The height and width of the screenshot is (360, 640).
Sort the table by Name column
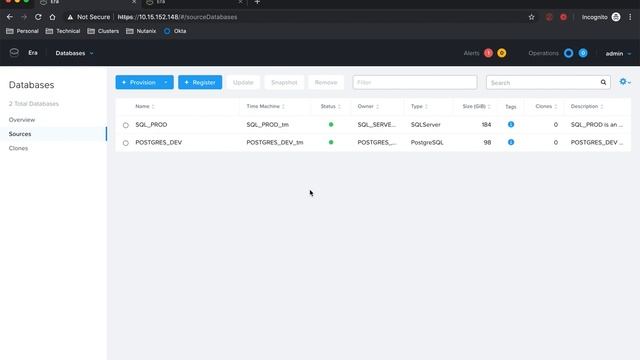pyautogui.click(x=145, y=107)
